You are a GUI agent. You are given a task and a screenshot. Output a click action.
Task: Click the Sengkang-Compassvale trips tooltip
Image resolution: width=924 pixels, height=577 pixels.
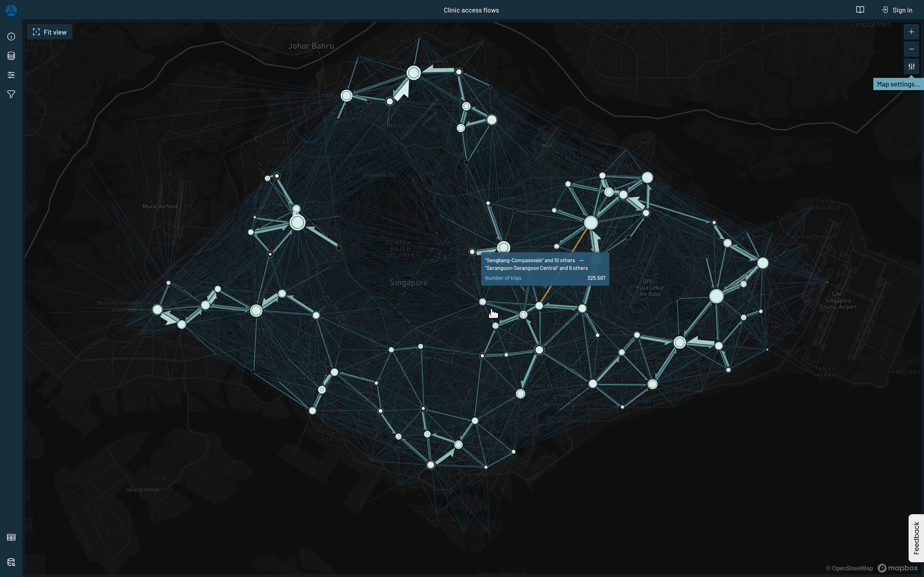545,269
